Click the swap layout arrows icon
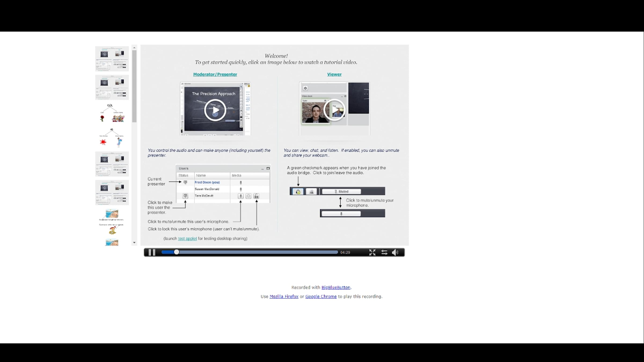644x362 pixels. [384, 252]
